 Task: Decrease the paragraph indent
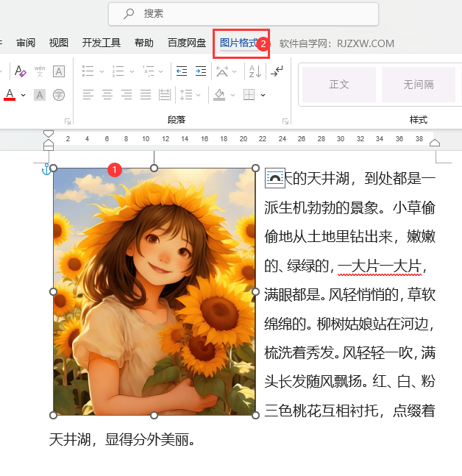(x=182, y=71)
